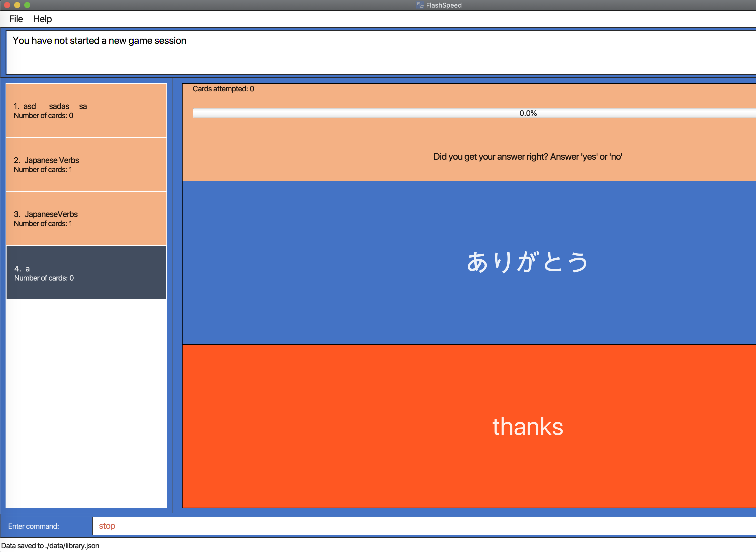Click the 'Data saved to ./data/library.json' status bar
The height and width of the screenshot is (552, 756).
tap(50, 546)
